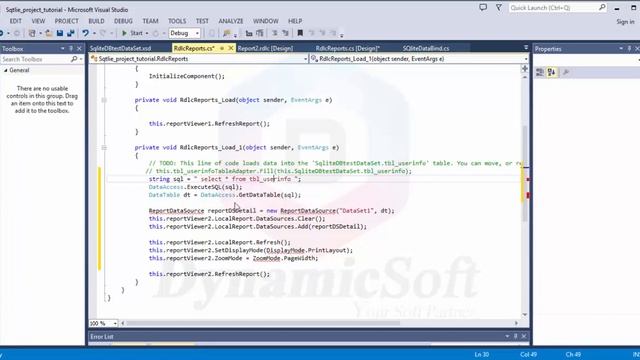Switch to the Report2.rdlc [Design] tab
The height and width of the screenshot is (360, 640).
(265, 48)
